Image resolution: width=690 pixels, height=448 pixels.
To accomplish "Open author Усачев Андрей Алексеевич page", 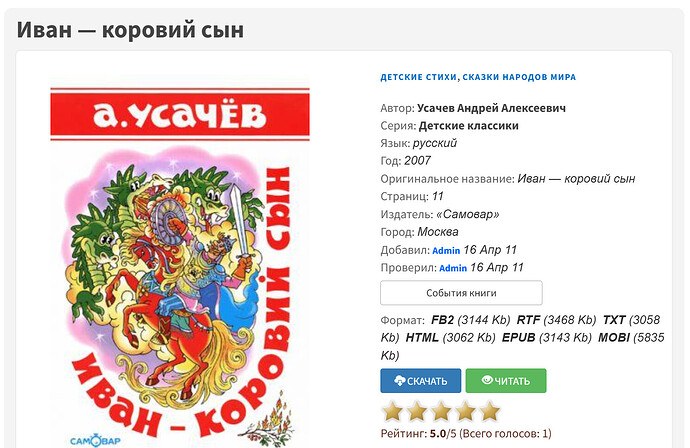I will 492,108.
